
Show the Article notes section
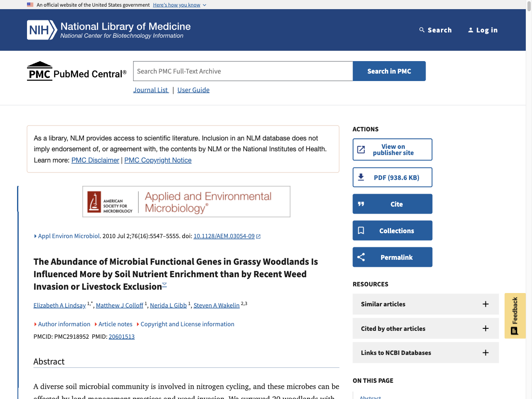[116, 324]
